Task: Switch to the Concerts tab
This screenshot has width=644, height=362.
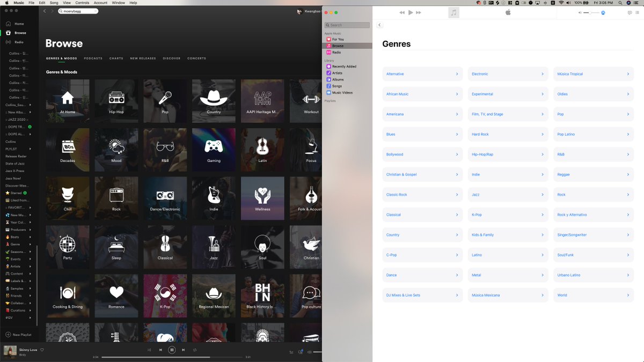Action: pyautogui.click(x=196, y=58)
